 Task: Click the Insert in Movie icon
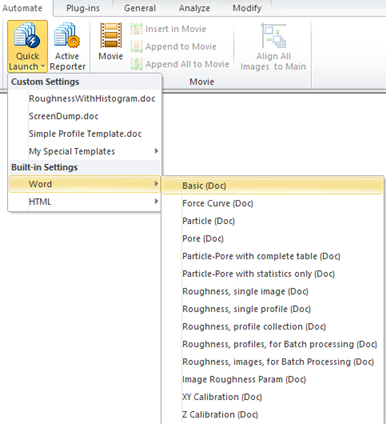136,29
